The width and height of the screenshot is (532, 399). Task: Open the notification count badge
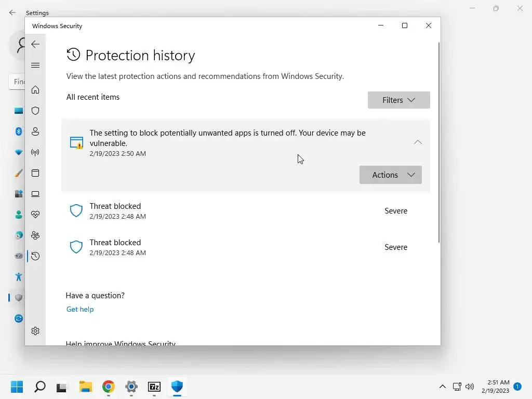pos(517,387)
